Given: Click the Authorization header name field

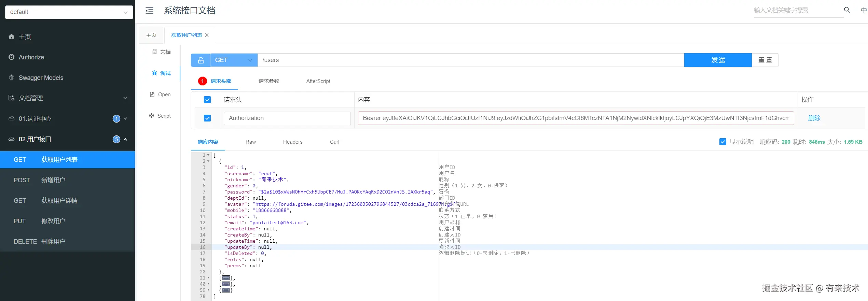Looking at the screenshot, I should 287,118.
